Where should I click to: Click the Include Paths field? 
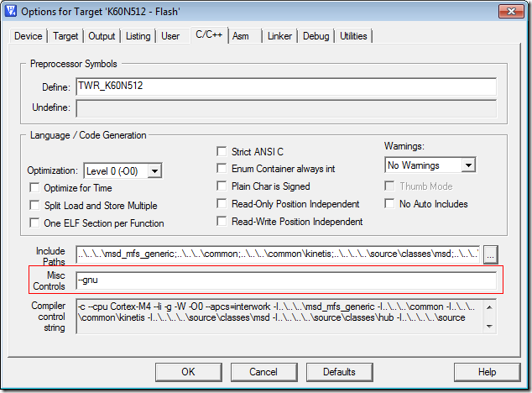click(278, 254)
